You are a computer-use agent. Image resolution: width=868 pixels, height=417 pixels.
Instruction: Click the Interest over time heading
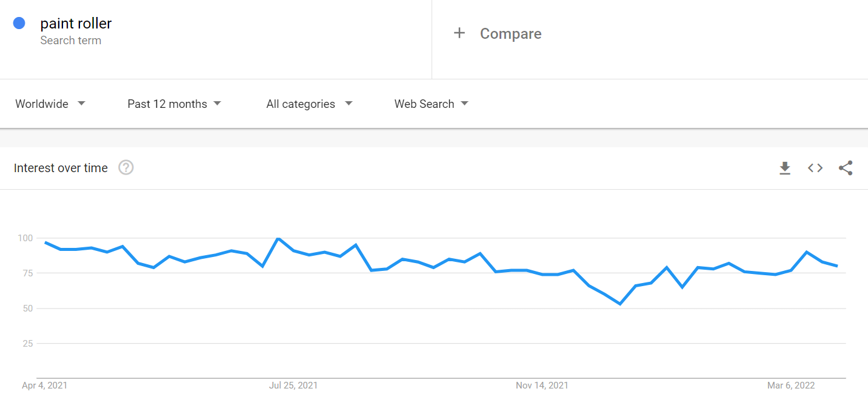coord(61,168)
